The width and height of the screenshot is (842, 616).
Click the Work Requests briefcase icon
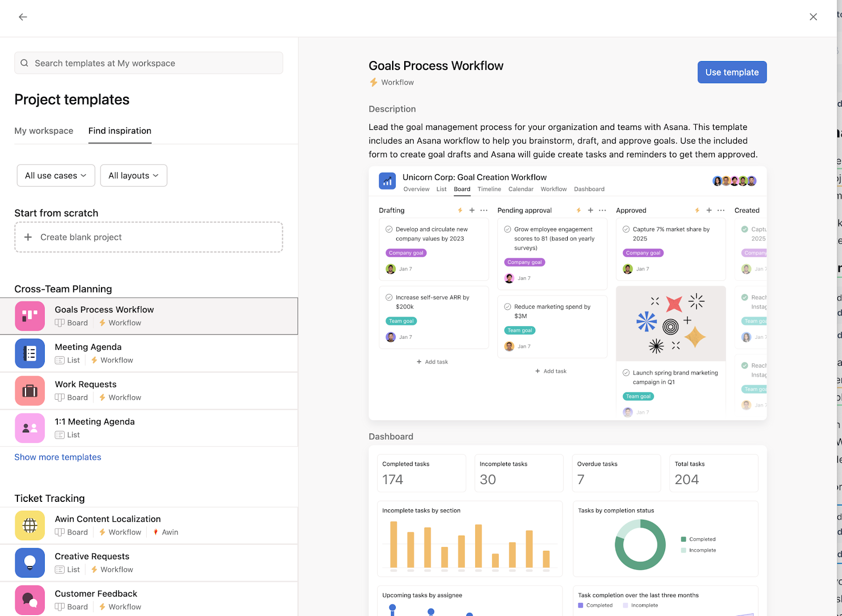tap(30, 391)
